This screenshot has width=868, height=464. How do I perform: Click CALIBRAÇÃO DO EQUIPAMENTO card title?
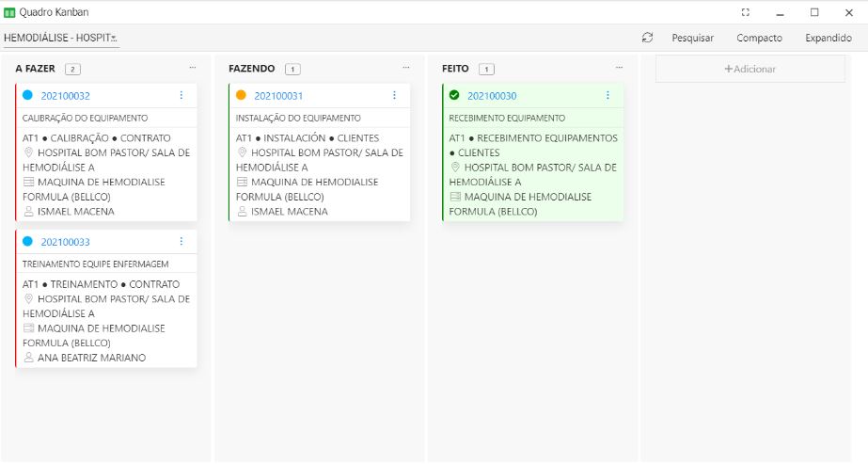coord(86,118)
